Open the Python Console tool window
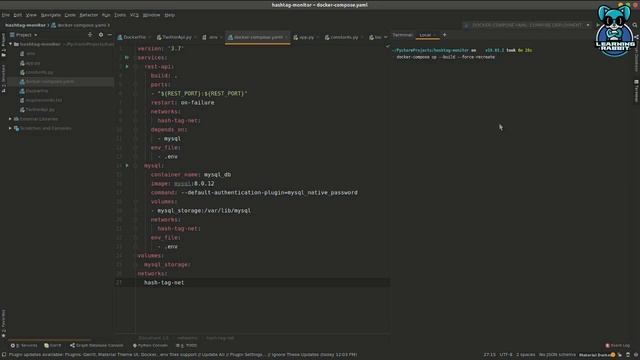Viewport: 640px width, 360px height. tap(150, 345)
